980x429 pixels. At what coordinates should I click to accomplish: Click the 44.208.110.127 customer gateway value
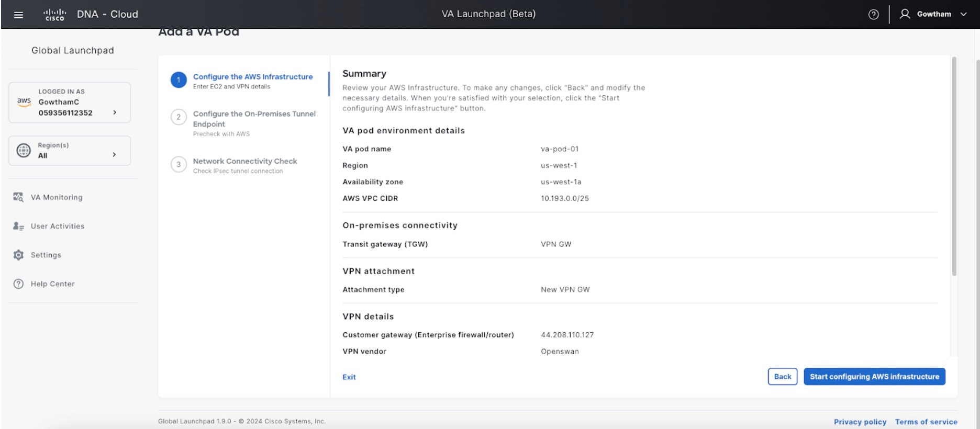pos(567,335)
